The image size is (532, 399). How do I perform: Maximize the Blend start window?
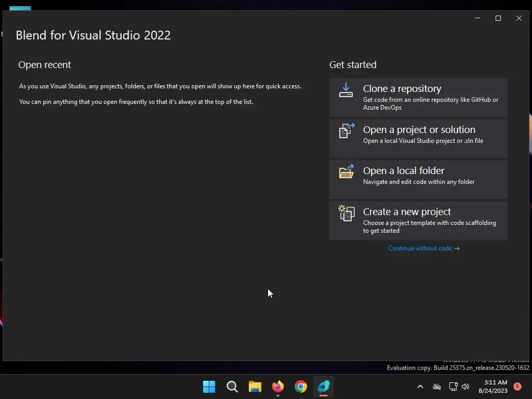tap(498, 18)
